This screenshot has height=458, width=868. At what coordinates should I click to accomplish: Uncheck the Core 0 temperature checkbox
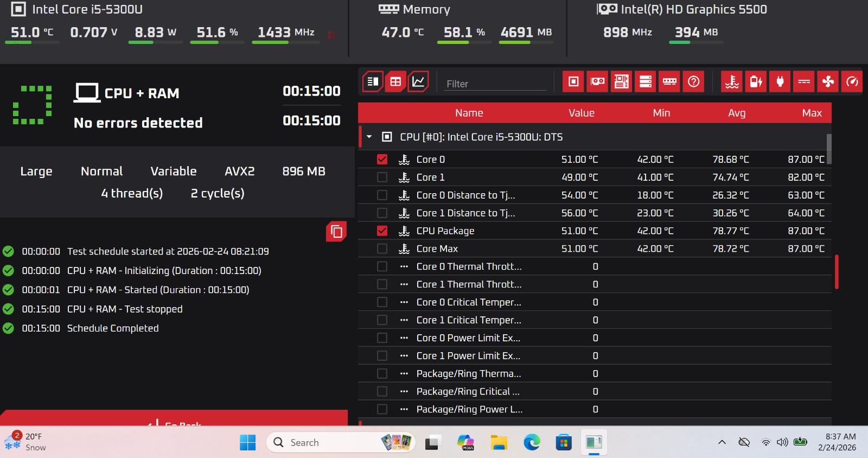[x=382, y=160]
